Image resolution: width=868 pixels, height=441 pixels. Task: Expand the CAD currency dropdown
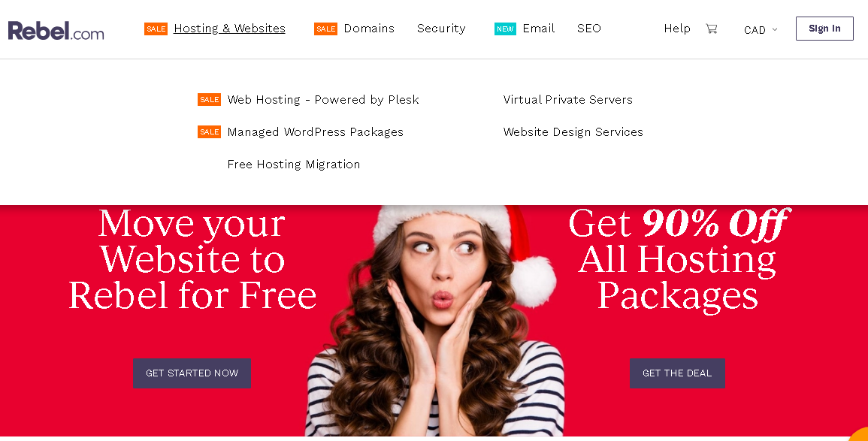click(761, 30)
